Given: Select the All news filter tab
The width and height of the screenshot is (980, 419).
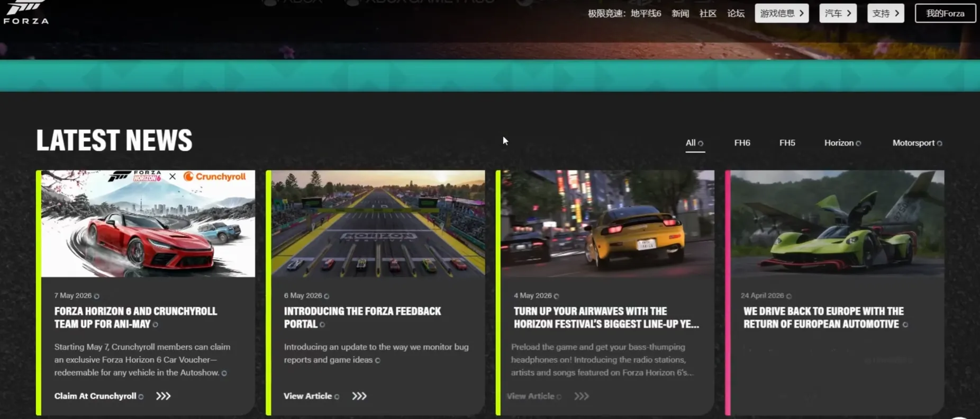Looking at the screenshot, I should pos(694,143).
